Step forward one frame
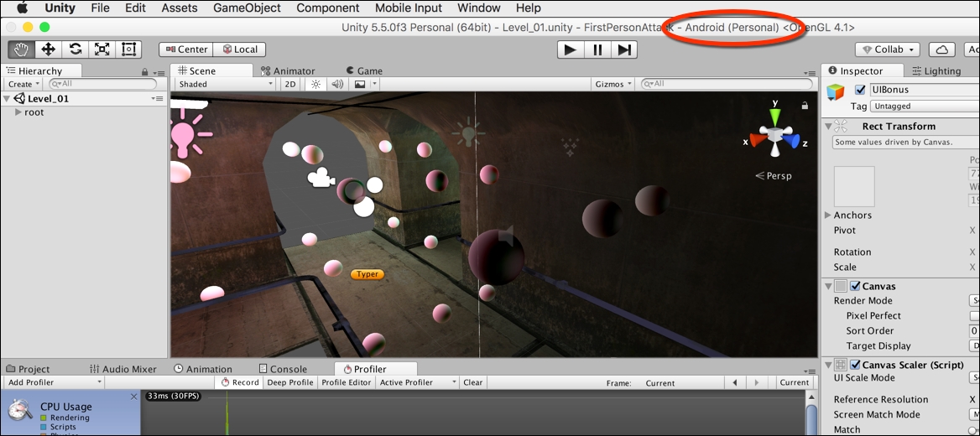980x436 pixels. pos(624,49)
